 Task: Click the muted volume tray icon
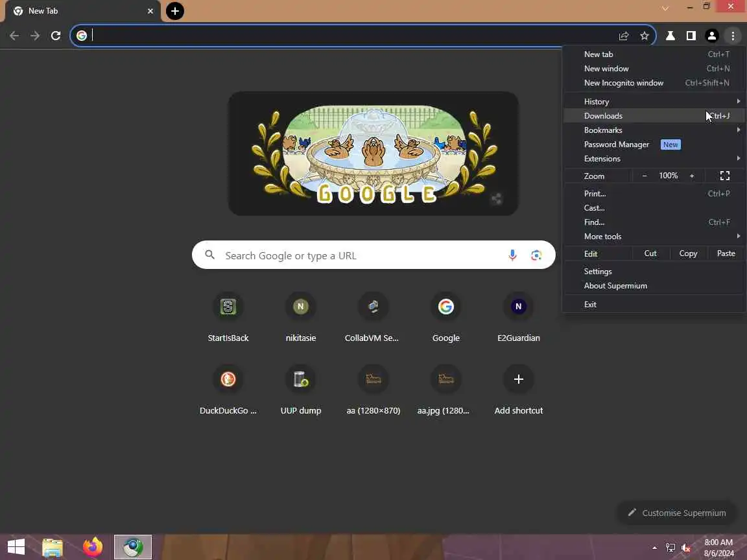pos(686,548)
